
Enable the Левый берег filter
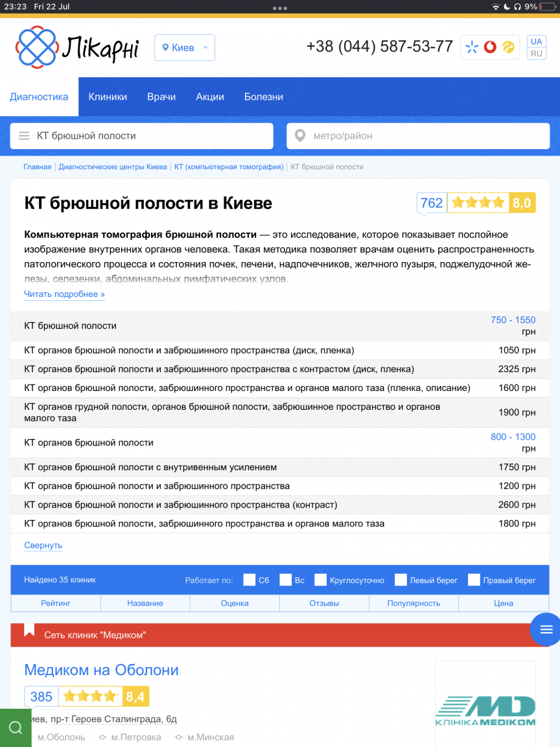click(x=401, y=580)
